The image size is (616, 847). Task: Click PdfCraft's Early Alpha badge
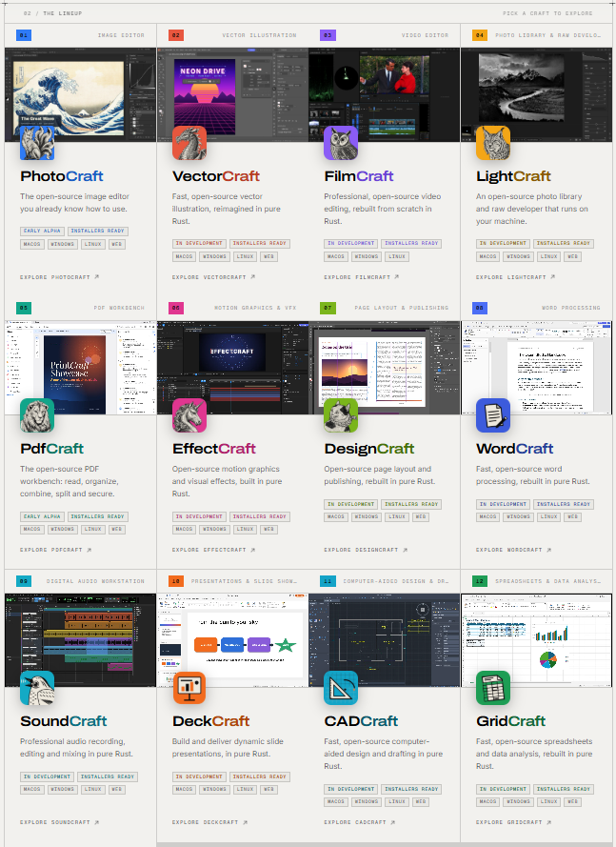[x=42, y=516]
